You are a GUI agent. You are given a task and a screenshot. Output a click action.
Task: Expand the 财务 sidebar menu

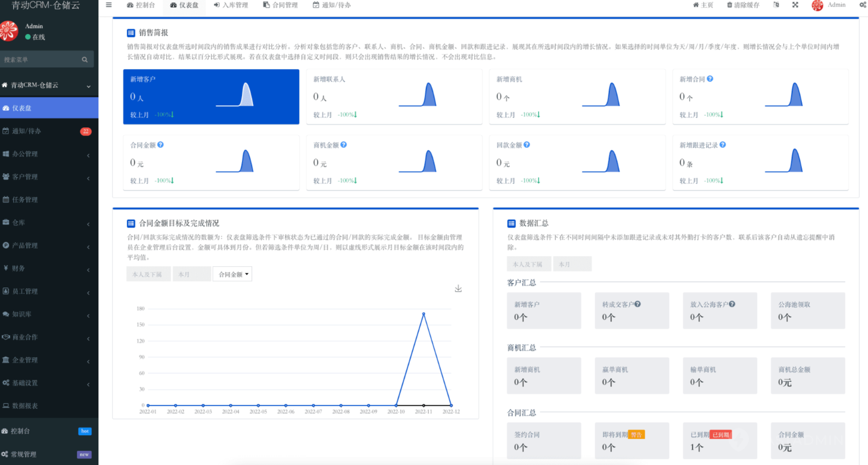click(x=48, y=269)
